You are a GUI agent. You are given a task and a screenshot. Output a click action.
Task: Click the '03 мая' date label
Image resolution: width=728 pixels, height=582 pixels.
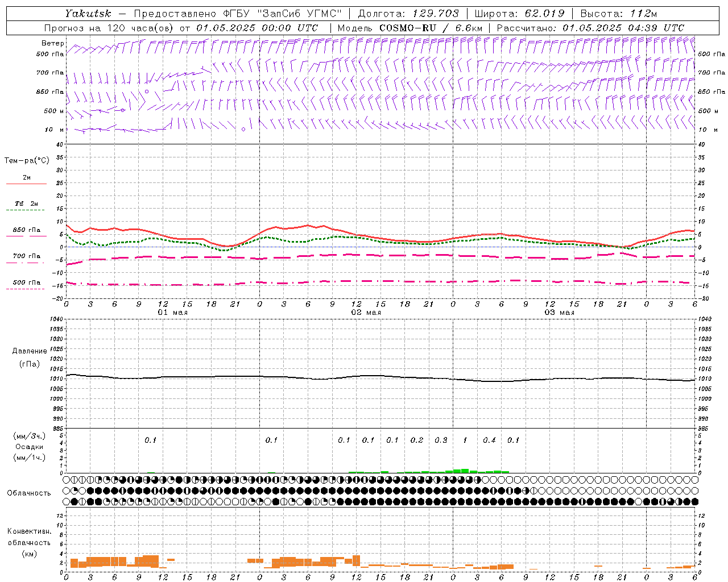click(560, 313)
